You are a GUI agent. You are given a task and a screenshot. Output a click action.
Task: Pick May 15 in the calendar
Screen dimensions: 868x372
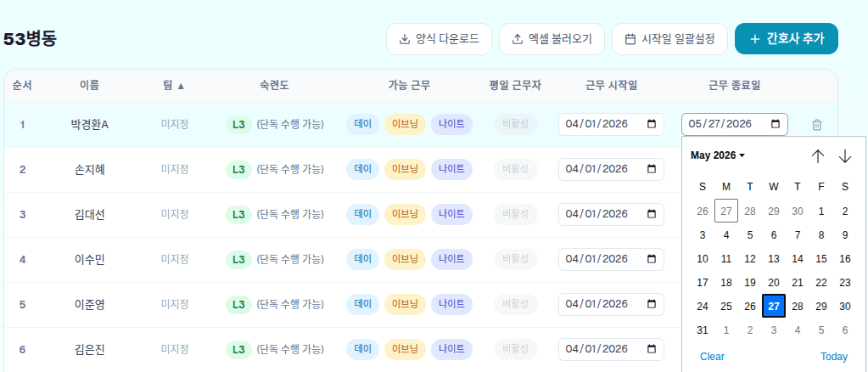coord(821,259)
